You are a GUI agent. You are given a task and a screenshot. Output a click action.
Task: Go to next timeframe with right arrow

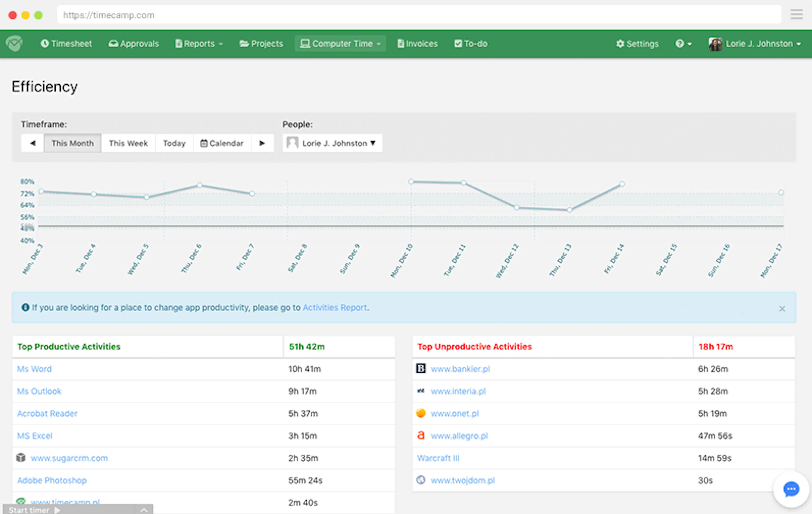point(262,143)
